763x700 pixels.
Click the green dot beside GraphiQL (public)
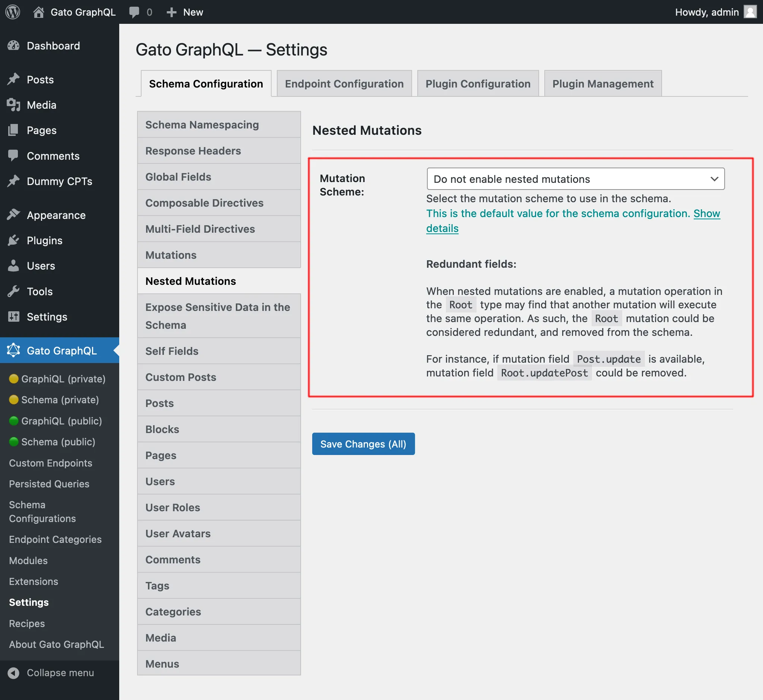pyautogui.click(x=14, y=420)
